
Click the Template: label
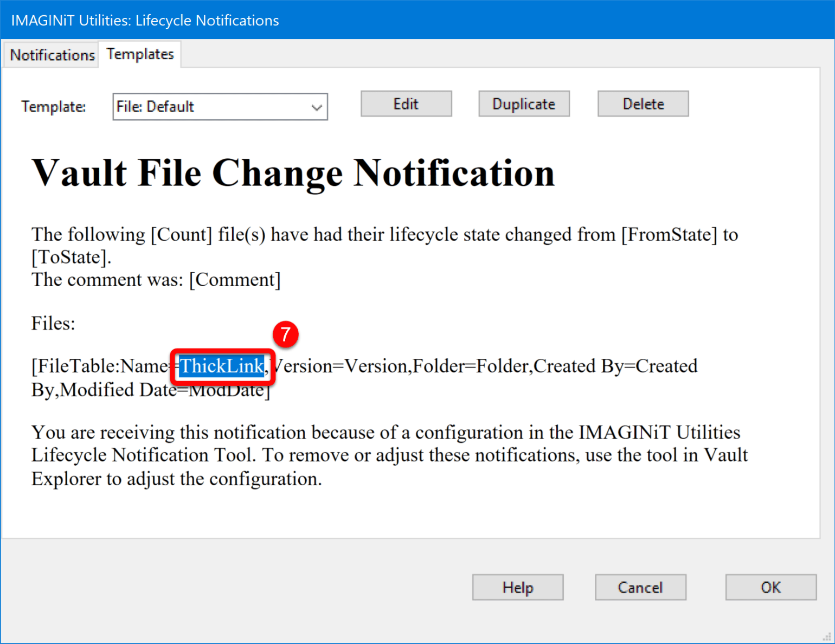coord(54,107)
